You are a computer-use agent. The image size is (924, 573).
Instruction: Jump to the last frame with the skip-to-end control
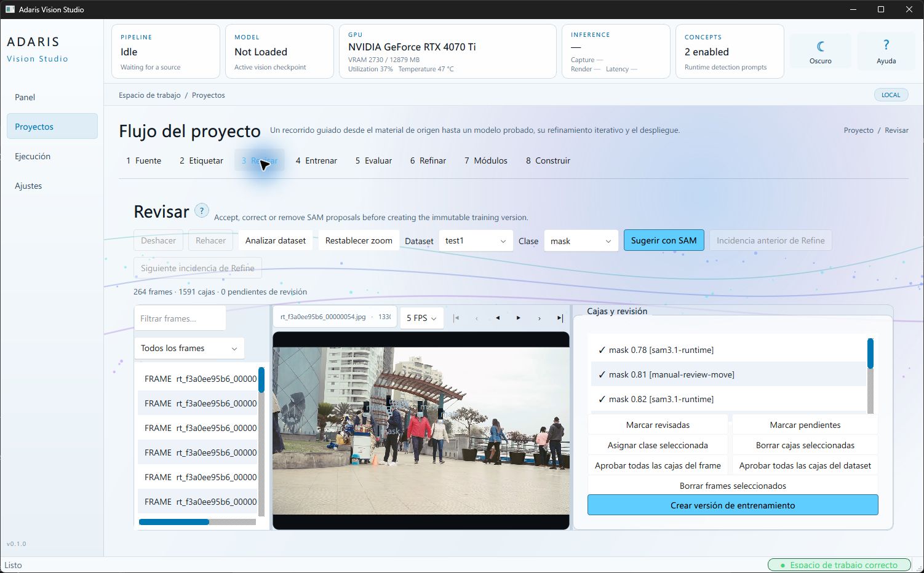(560, 318)
